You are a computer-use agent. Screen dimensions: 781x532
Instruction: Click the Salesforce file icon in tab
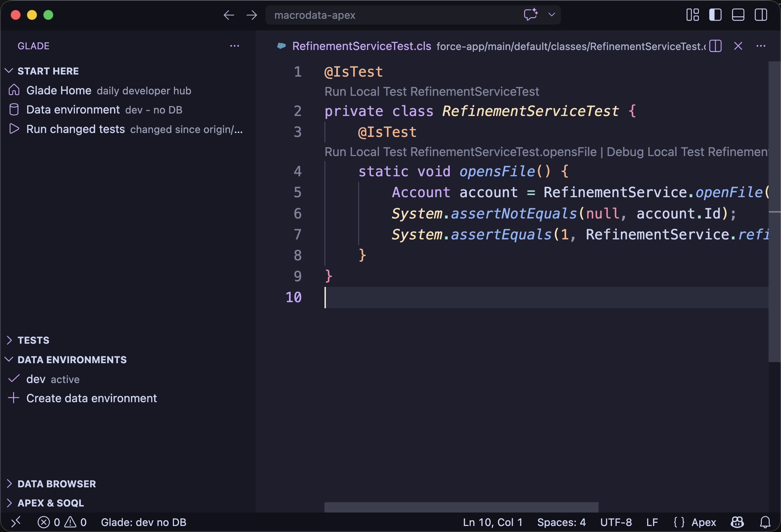[282, 46]
